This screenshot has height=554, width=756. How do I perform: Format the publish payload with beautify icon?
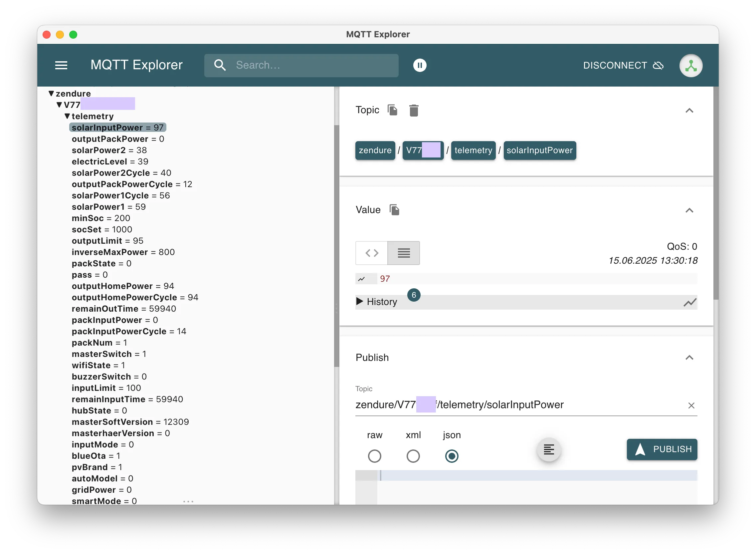(x=549, y=449)
